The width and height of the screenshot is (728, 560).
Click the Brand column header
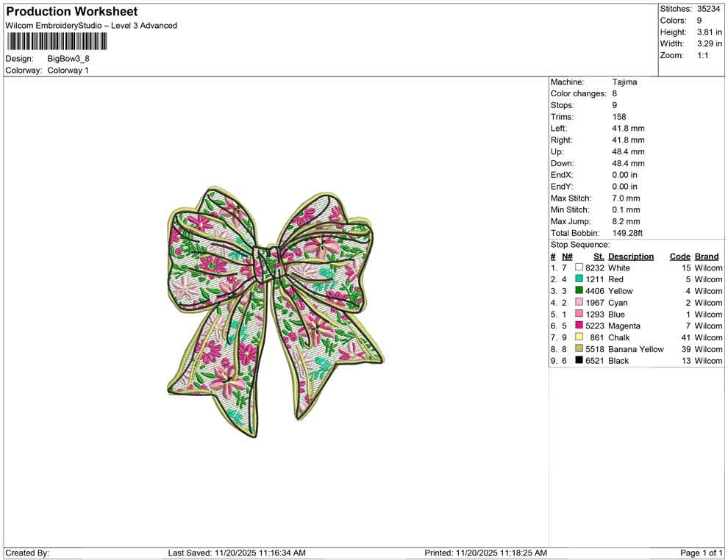pos(707,256)
